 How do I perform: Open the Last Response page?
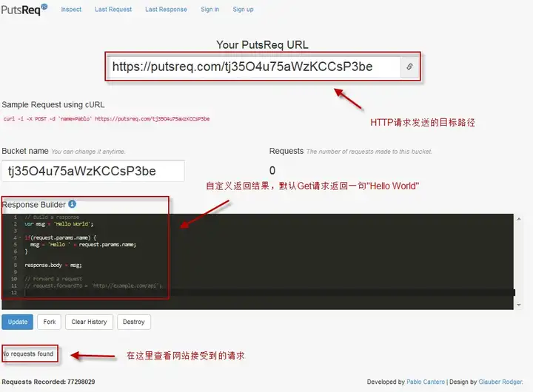(166, 9)
